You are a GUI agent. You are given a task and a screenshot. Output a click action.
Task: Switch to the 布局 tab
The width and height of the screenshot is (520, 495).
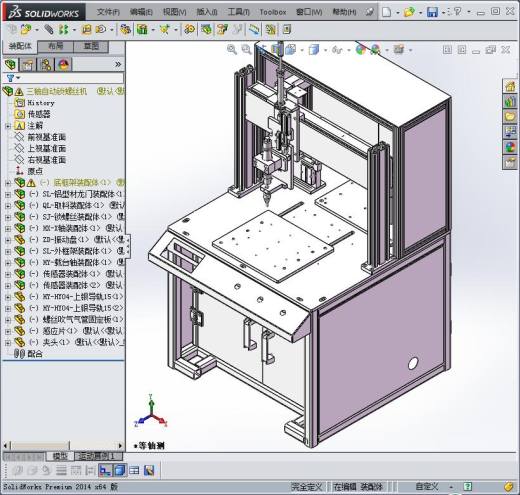(55, 47)
